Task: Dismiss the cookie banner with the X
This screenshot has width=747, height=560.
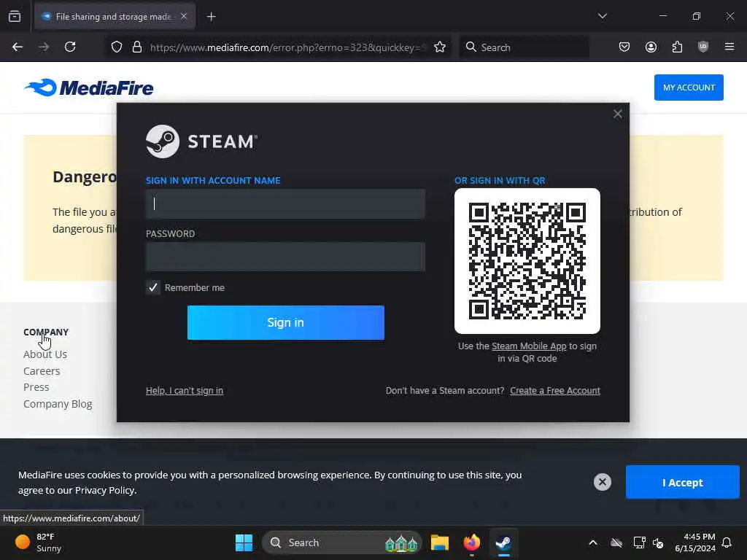Action: (602, 482)
